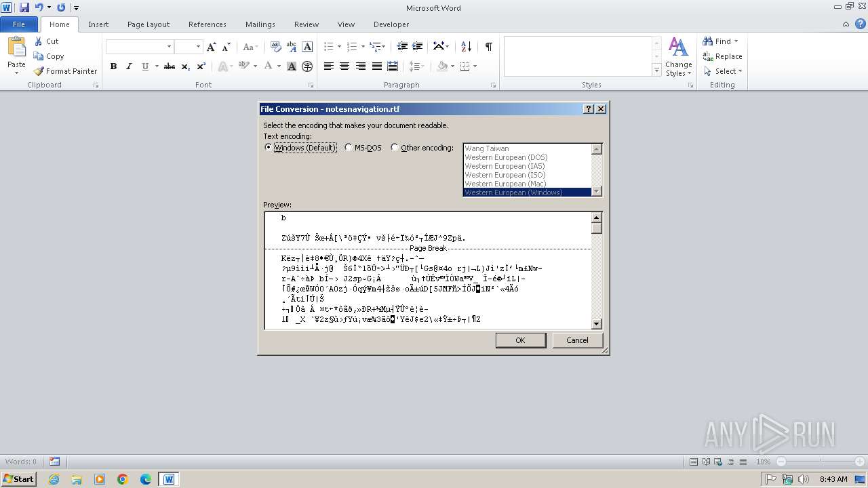Click the preview pane scroll down arrow
The width and height of the screenshot is (868, 488).
click(x=597, y=324)
